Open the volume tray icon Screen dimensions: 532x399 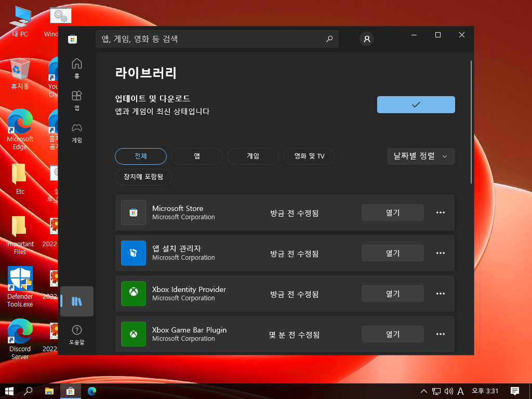[448, 391]
